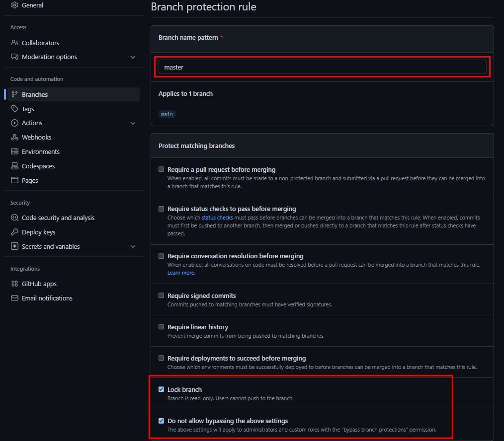Go to Collaborators settings
Viewport: 504px width, 441px height.
coord(40,43)
